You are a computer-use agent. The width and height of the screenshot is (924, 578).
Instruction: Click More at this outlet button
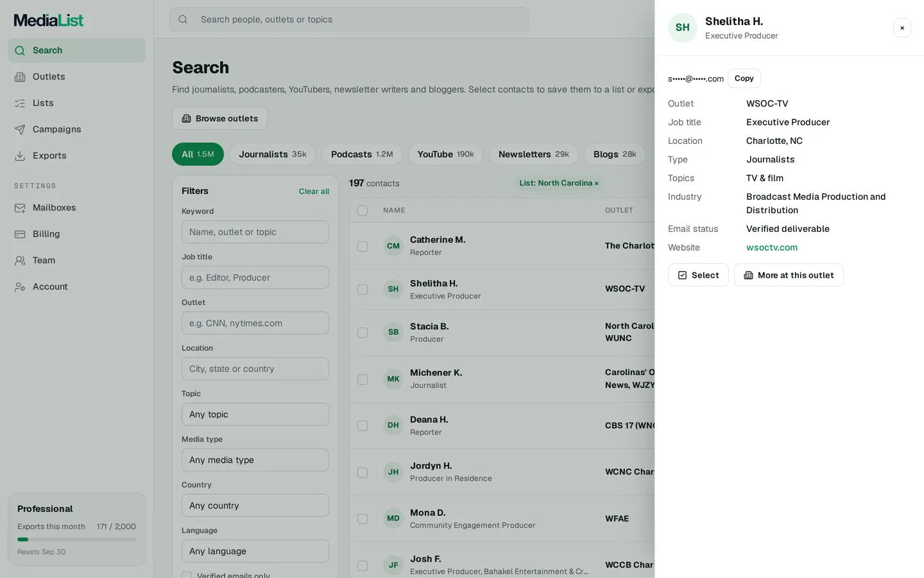[789, 275]
